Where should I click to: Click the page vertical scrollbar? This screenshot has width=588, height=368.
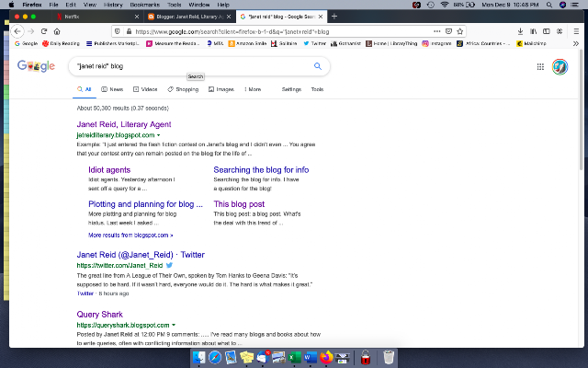(x=582, y=109)
